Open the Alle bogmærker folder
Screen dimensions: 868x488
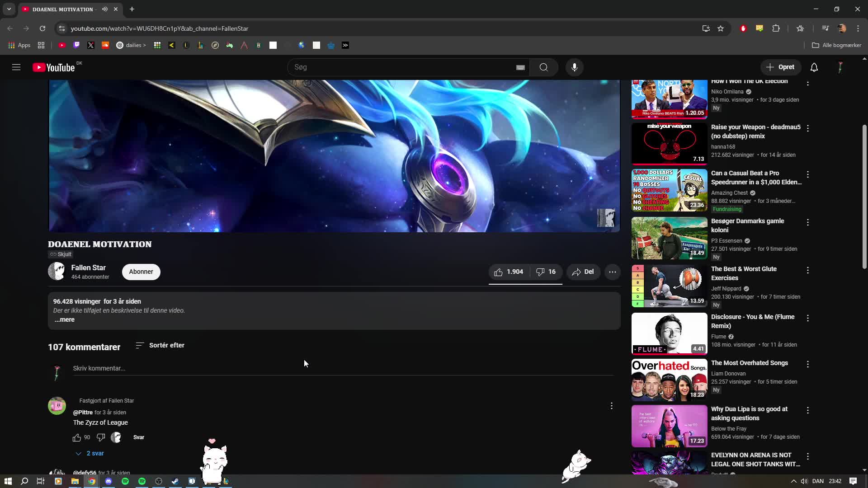coord(837,45)
